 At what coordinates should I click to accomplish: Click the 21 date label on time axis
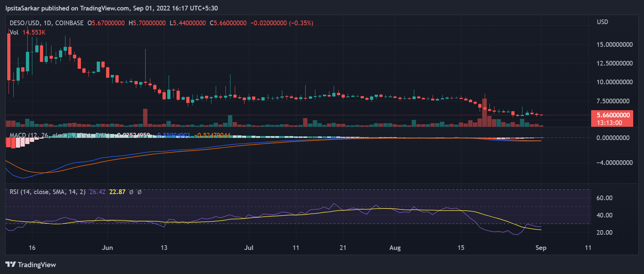point(343,248)
